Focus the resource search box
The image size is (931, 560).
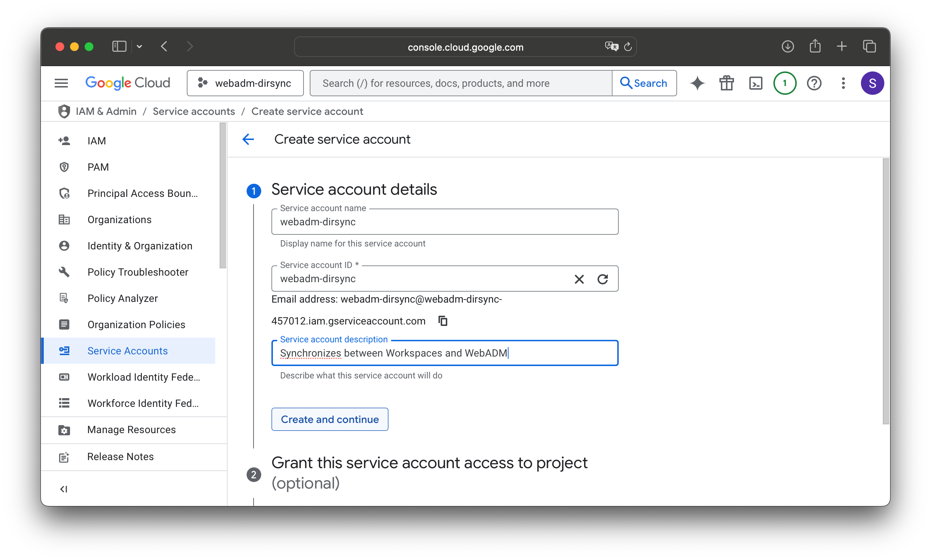tap(461, 83)
